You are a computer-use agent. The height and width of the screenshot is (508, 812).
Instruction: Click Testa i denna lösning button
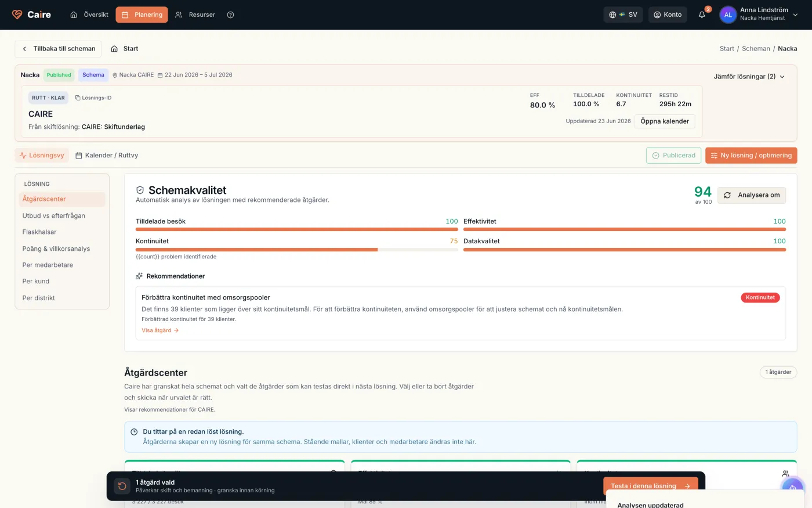click(x=650, y=486)
